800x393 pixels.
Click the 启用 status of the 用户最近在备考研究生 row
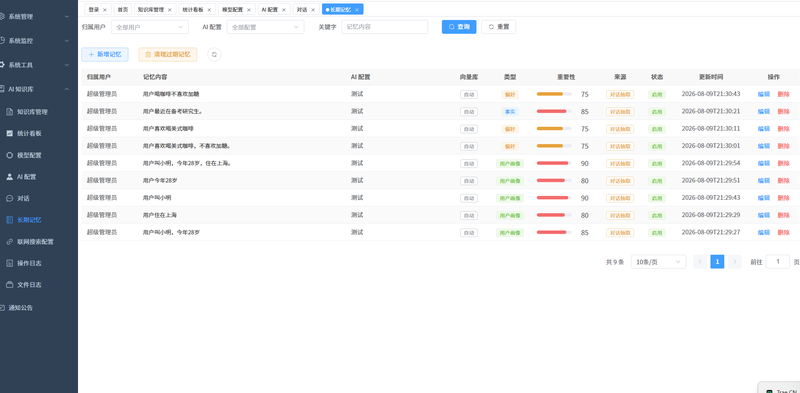(657, 111)
